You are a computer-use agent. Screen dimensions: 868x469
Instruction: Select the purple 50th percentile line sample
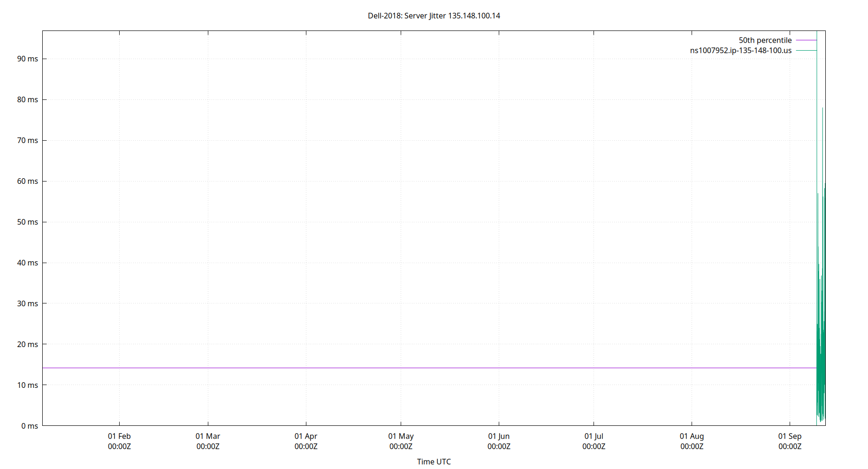click(806, 40)
